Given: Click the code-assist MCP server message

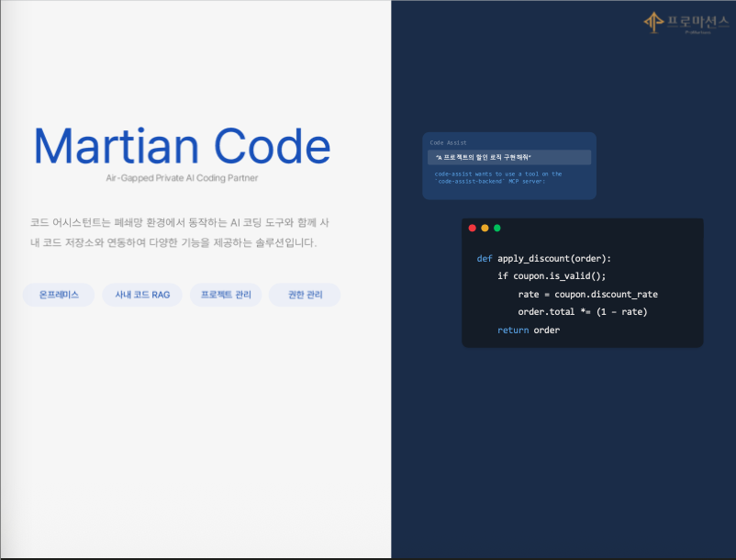Looking at the screenshot, I should pyautogui.click(x=498, y=177).
